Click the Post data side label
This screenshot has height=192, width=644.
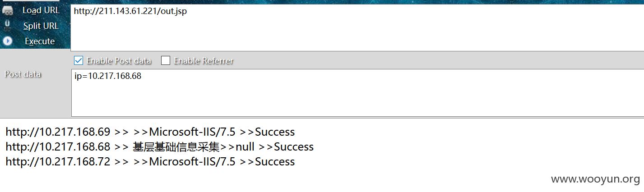point(23,74)
